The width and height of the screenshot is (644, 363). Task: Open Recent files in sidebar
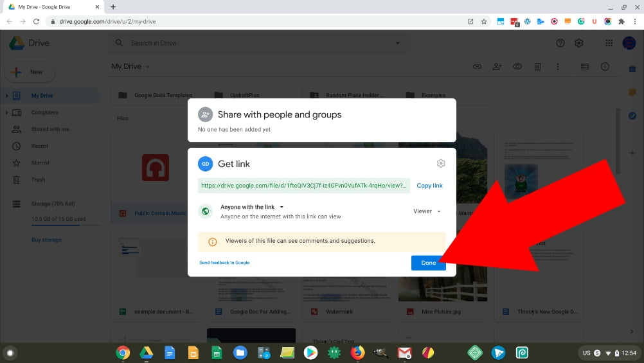39,146
